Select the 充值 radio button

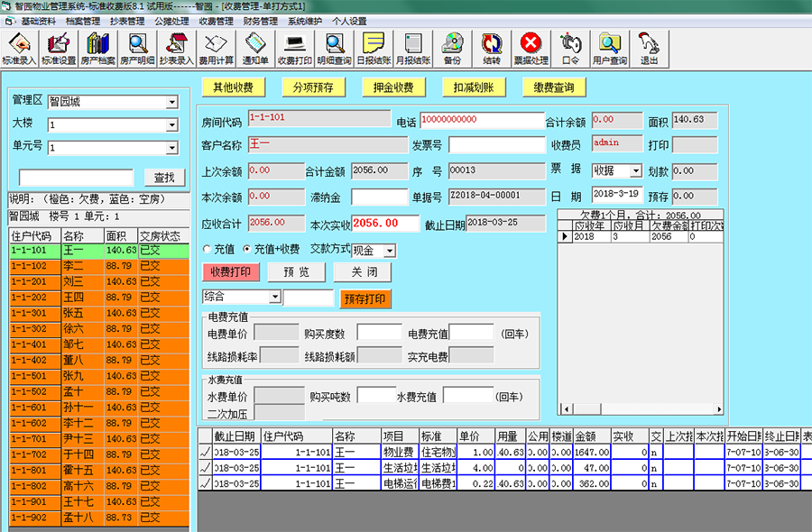tap(208, 250)
